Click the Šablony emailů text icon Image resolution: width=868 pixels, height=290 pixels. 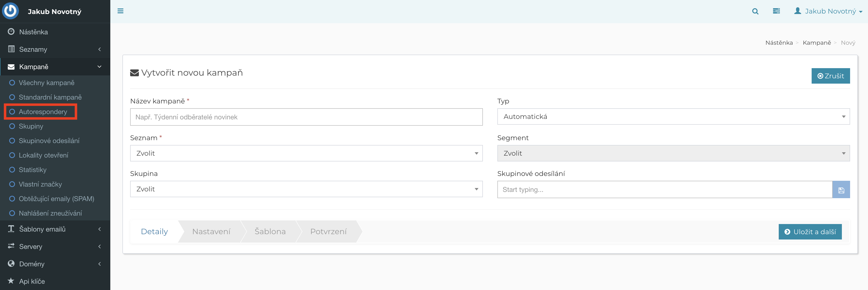tap(11, 229)
